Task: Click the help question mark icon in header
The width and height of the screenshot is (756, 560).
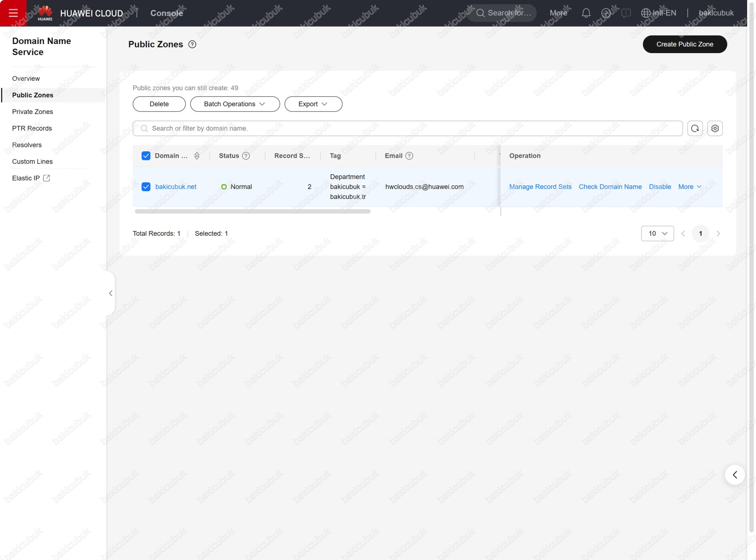Action: [x=606, y=13]
